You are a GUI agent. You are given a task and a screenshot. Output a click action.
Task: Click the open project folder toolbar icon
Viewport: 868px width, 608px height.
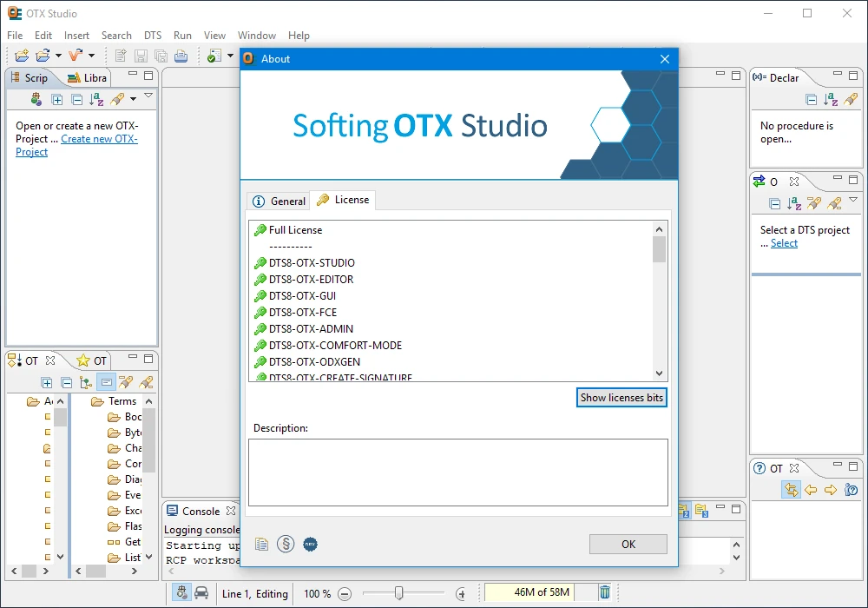point(43,56)
